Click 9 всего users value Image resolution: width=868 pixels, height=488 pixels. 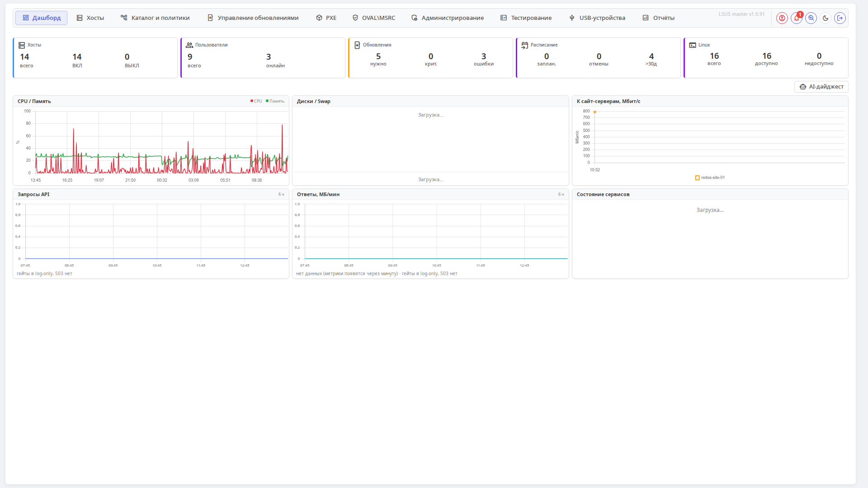coord(194,61)
